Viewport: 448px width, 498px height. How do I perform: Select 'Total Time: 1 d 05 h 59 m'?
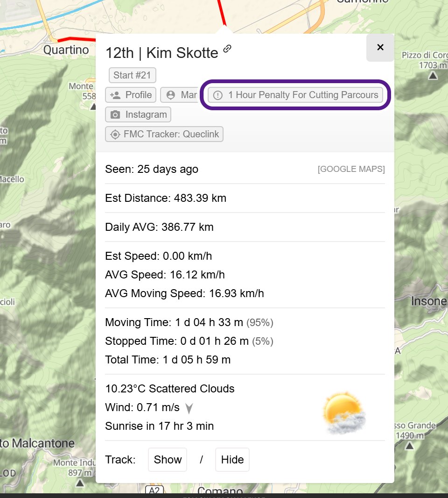click(x=168, y=360)
